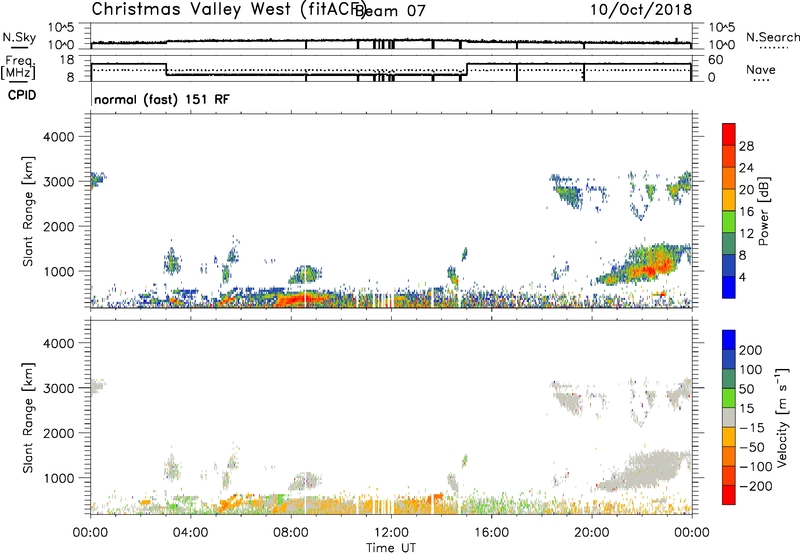Click the 'Beam 07' label
This screenshot has width=800, height=554.
pos(391,11)
